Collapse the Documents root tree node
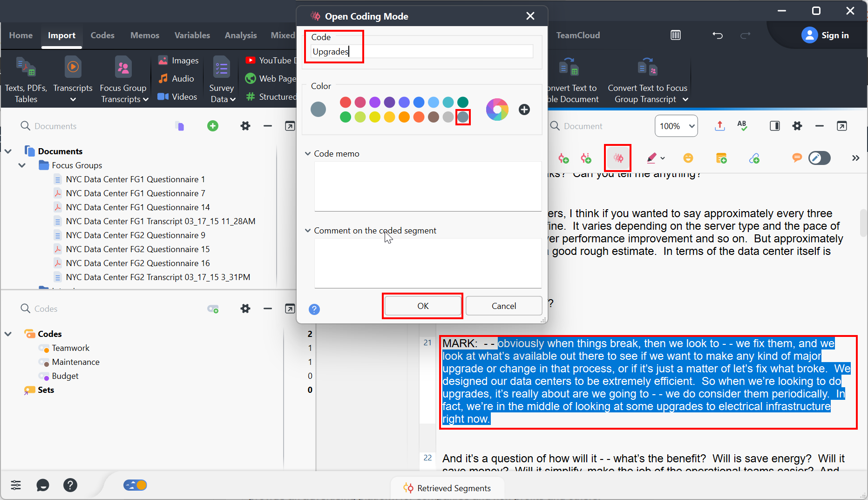The image size is (868, 500). [x=8, y=151]
